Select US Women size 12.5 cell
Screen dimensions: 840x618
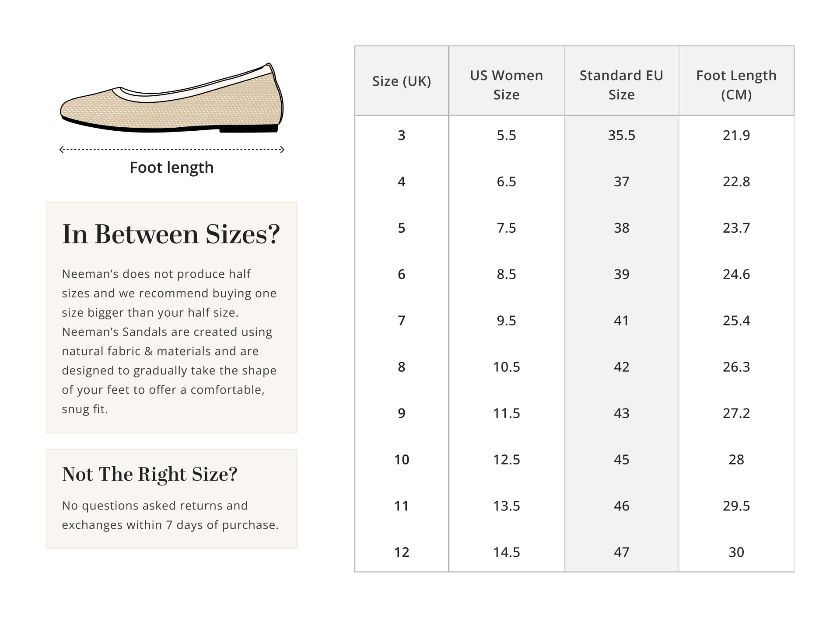tap(506, 460)
